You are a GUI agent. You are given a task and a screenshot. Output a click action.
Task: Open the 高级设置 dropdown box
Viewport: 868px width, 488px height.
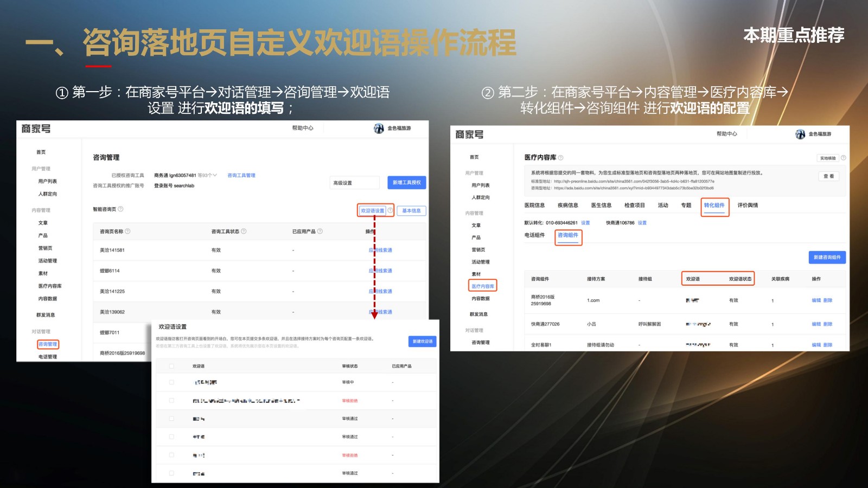coord(354,183)
